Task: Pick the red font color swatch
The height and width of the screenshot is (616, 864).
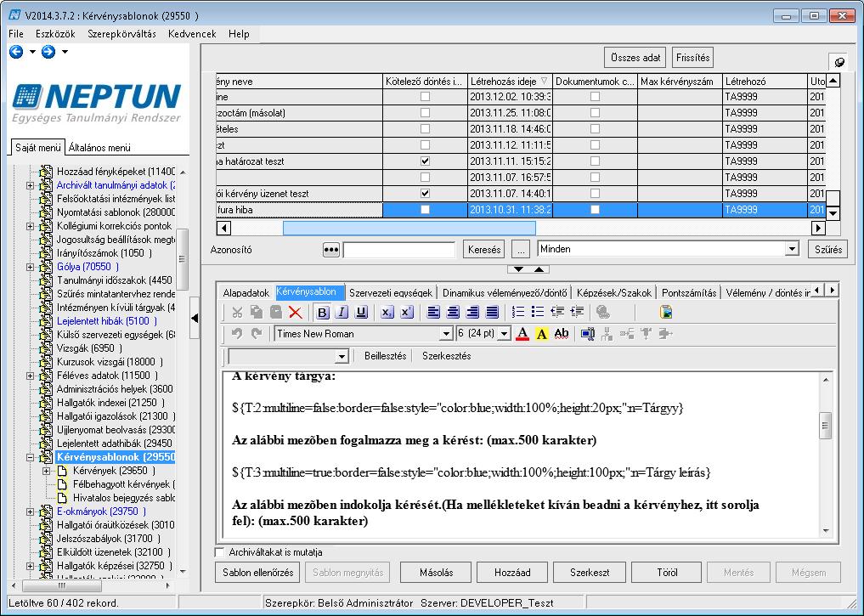Action: tap(522, 333)
